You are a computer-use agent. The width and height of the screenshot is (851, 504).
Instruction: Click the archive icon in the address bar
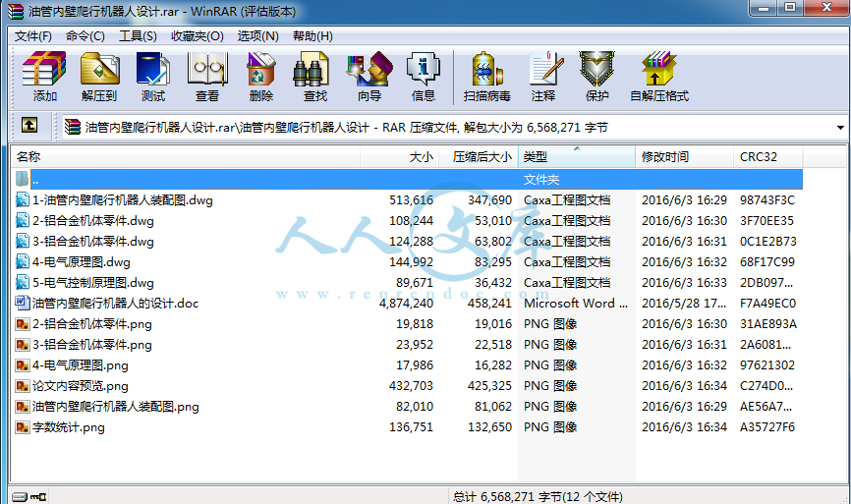(72, 127)
